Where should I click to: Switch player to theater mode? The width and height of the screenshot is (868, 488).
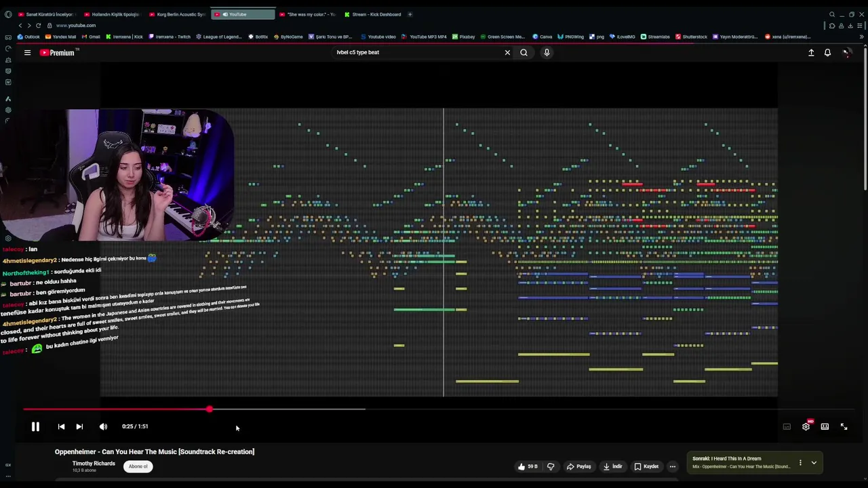825,426
